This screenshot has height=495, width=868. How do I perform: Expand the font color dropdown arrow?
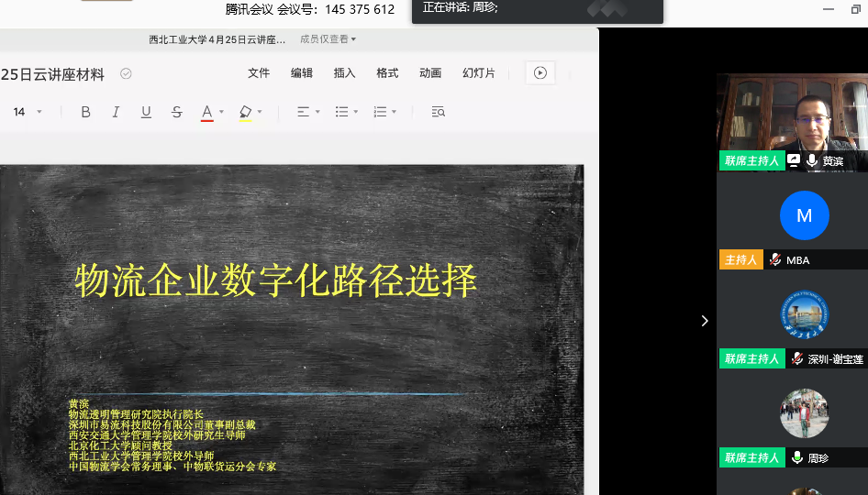[x=222, y=112]
